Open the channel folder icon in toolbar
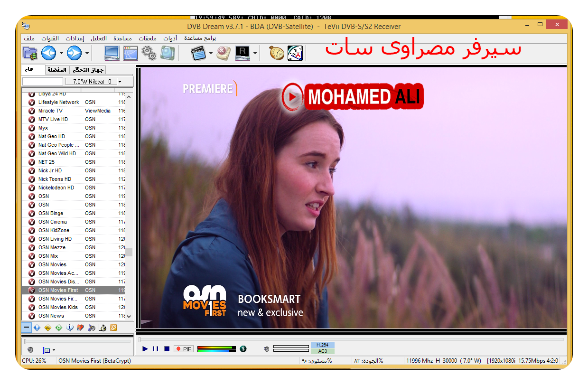This screenshot has height=385, width=588. tap(30, 53)
